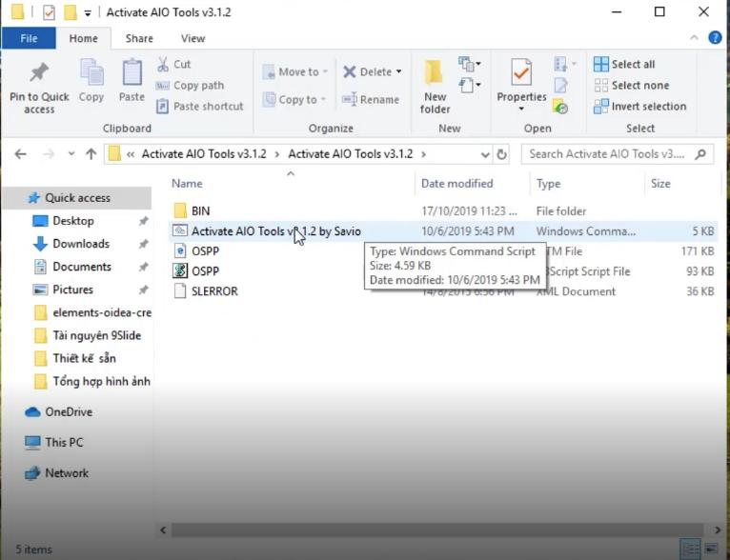Image resolution: width=730 pixels, height=560 pixels.
Task: Open Downloads in navigation pane
Action: coord(81,243)
